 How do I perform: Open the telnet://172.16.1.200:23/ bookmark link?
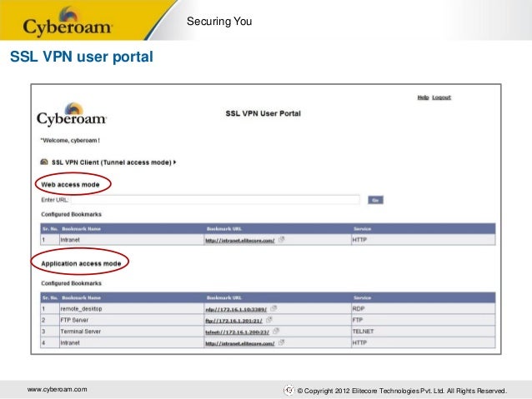pos(237,332)
